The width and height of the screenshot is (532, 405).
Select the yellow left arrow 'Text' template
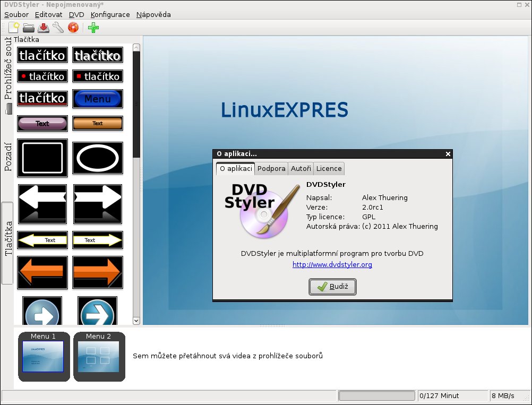[42, 240]
